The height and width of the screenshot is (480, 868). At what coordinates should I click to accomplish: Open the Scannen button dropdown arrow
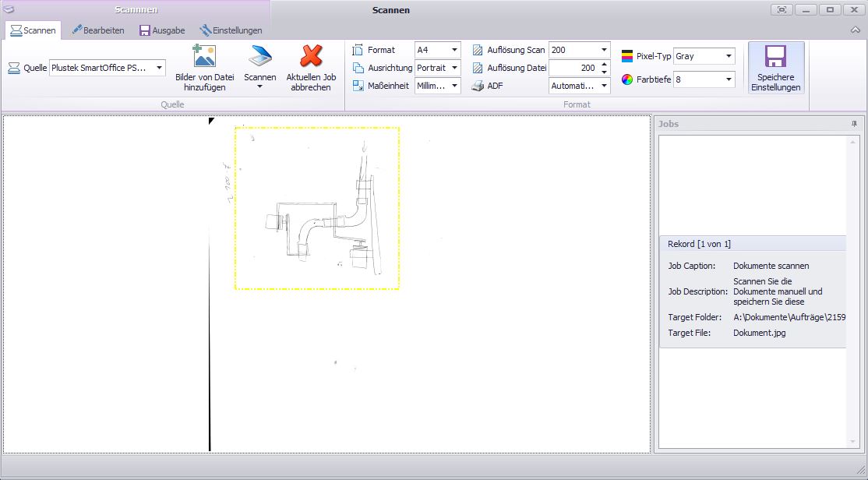tap(259, 86)
